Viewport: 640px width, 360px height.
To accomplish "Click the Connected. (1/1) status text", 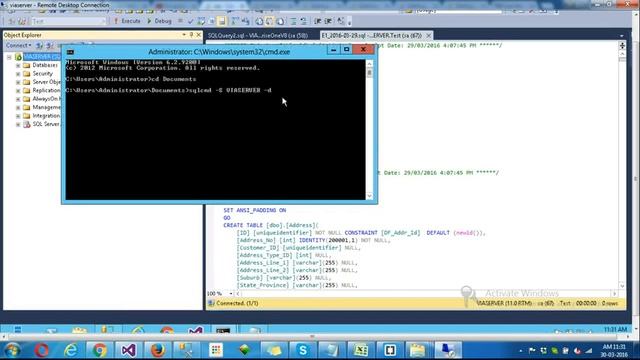I will click(237, 303).
